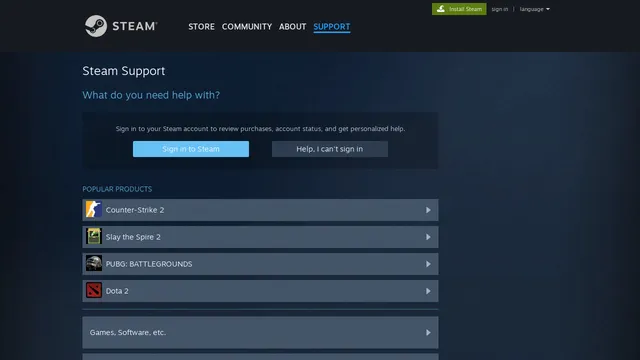This screenshot has height=360, width=640.
Task: Select the Slay the Spire 2 label
Action: (133, 237)
